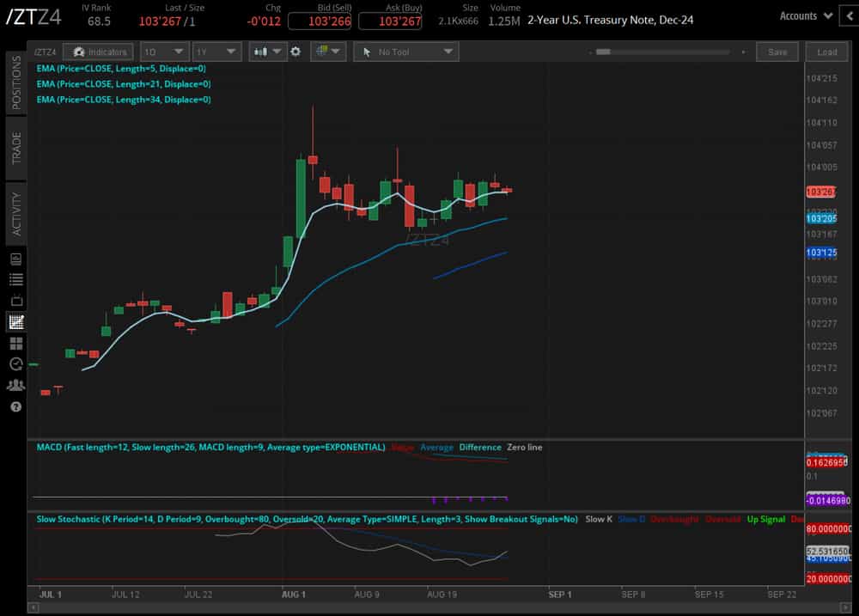Click the 1.25M Volume value

coord(504,21)
